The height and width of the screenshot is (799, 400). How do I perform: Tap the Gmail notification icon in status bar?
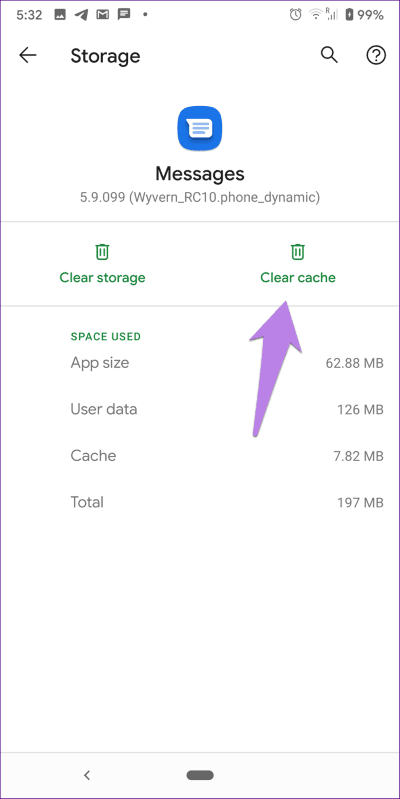[102, 15]
